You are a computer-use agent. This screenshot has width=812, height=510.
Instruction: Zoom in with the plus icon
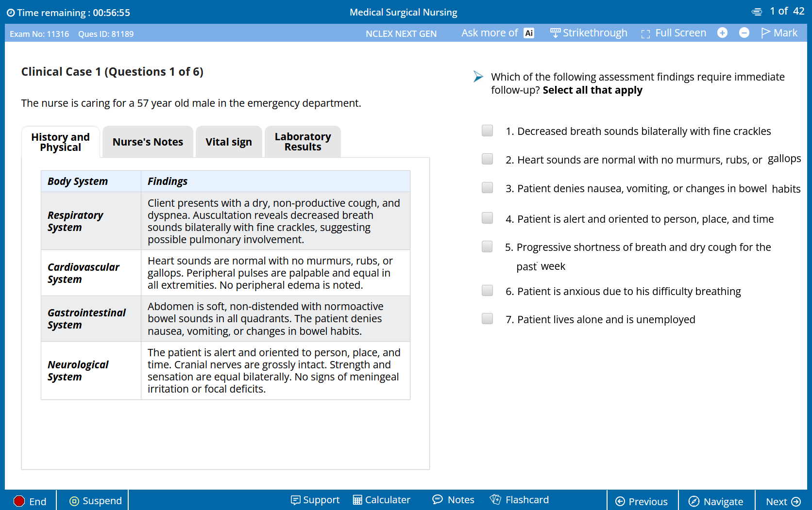pos(723,33)
